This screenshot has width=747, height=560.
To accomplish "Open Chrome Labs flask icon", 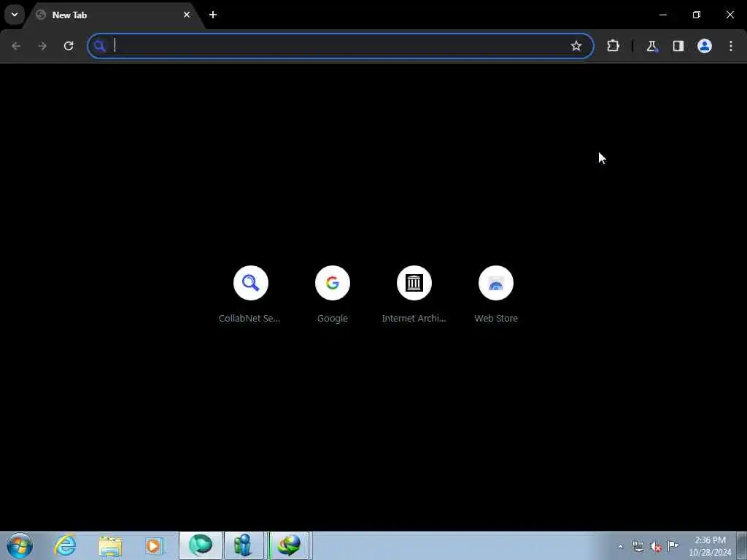I will pos(651,46).
